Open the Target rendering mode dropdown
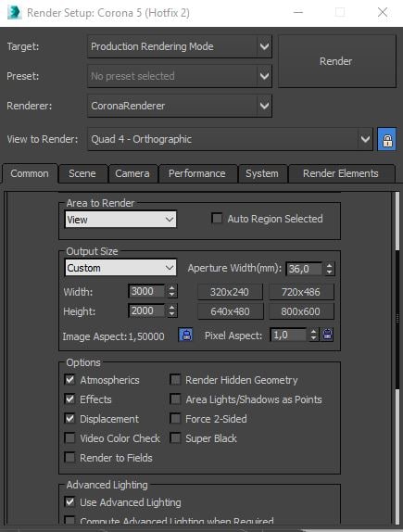403x532 pixels. tap(180, 46)
